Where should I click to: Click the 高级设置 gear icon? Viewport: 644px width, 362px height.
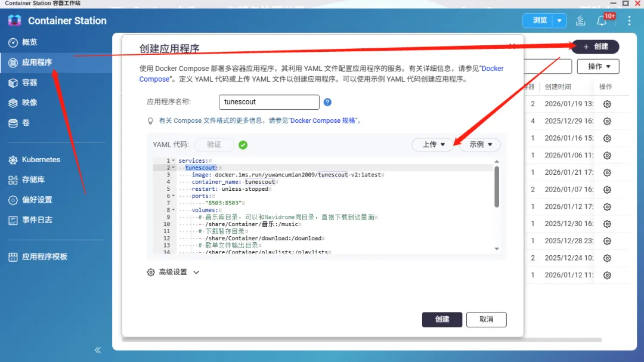pyautogui.click(x=151, y=273)
